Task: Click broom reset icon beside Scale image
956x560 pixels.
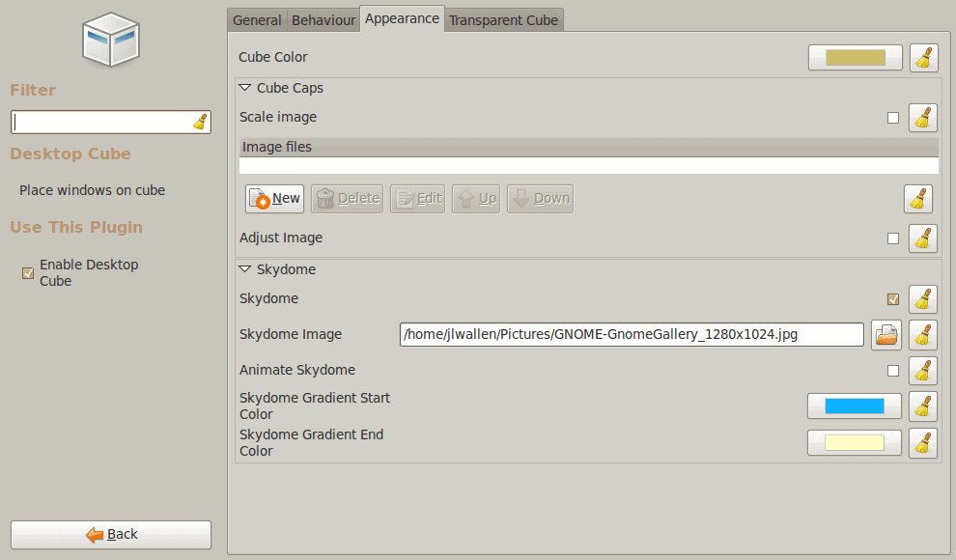Action: 922,118
